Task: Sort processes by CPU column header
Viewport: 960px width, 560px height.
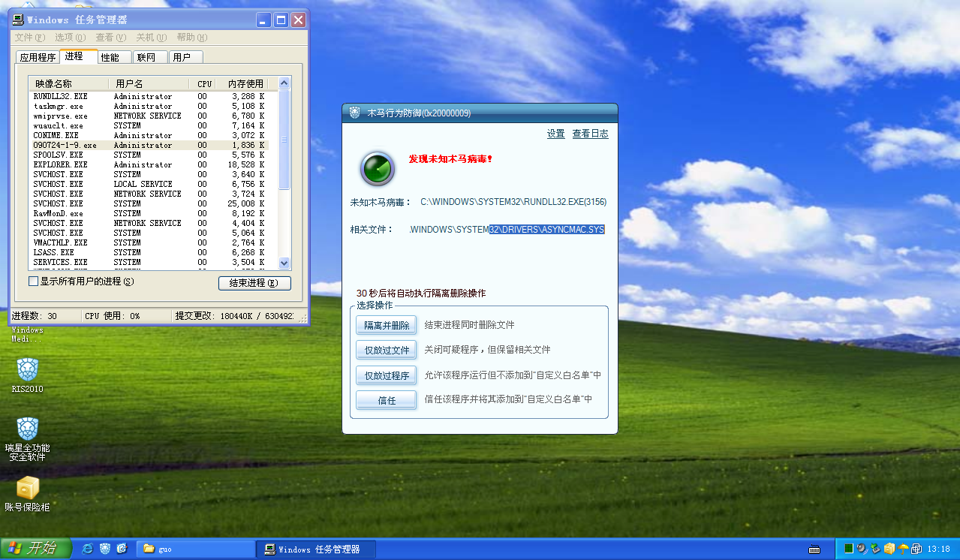Action: 204,83
